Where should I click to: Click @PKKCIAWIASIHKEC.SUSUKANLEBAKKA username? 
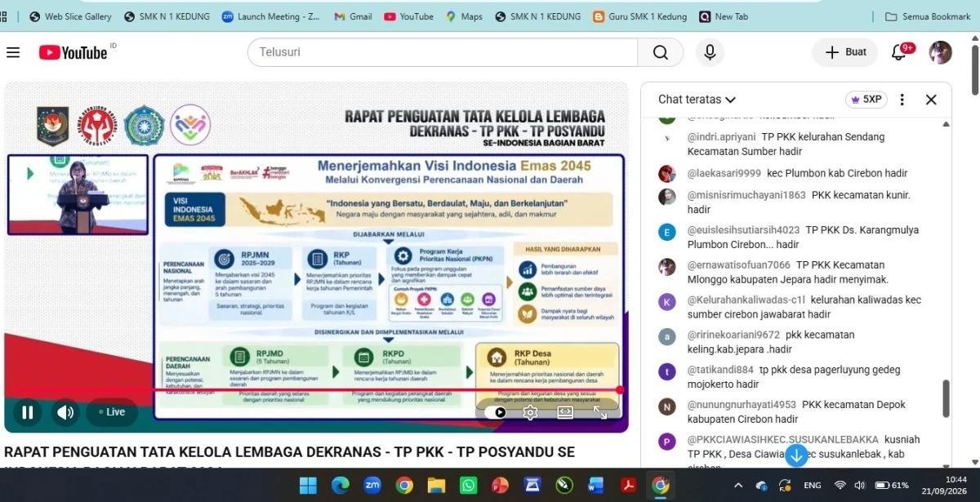pyautogui.click(x=783, y=439)
